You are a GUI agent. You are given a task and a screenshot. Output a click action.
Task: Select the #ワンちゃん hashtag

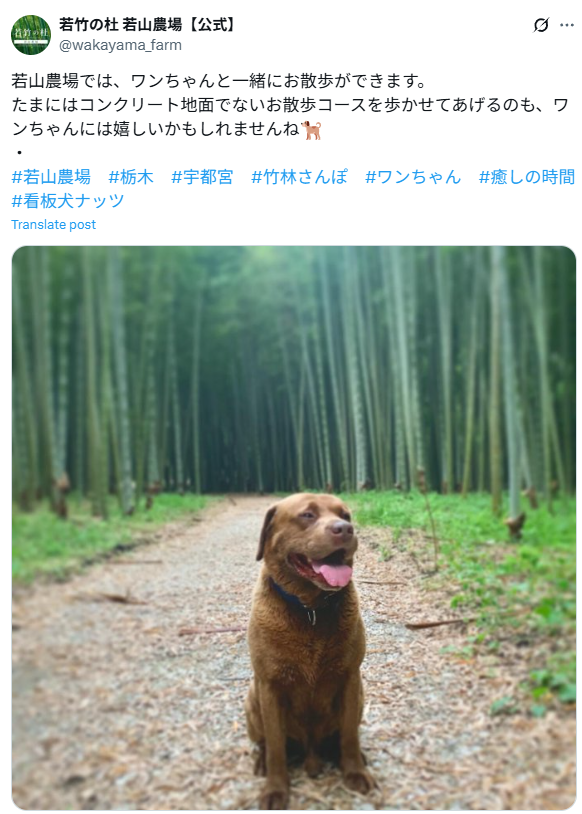[413, 177]
